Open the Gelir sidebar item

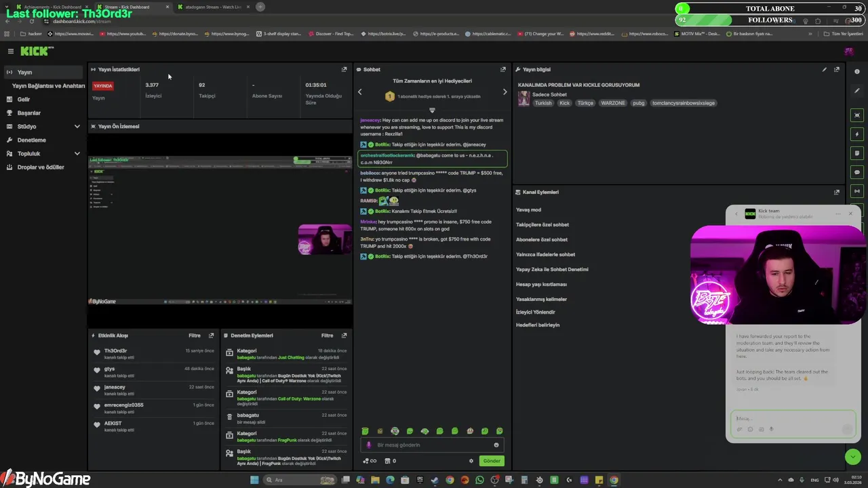point(45,99)
